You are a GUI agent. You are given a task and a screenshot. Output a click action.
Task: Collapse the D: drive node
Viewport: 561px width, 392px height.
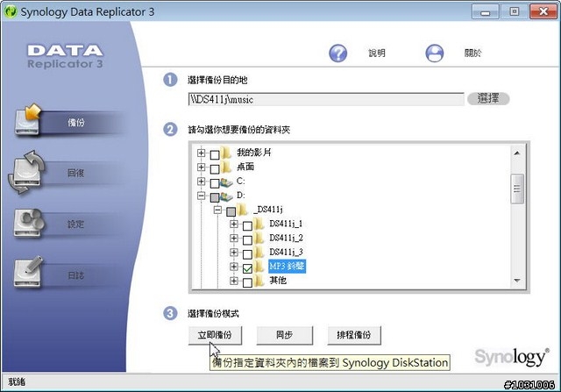pyautogui.click(x=201, y=196)
